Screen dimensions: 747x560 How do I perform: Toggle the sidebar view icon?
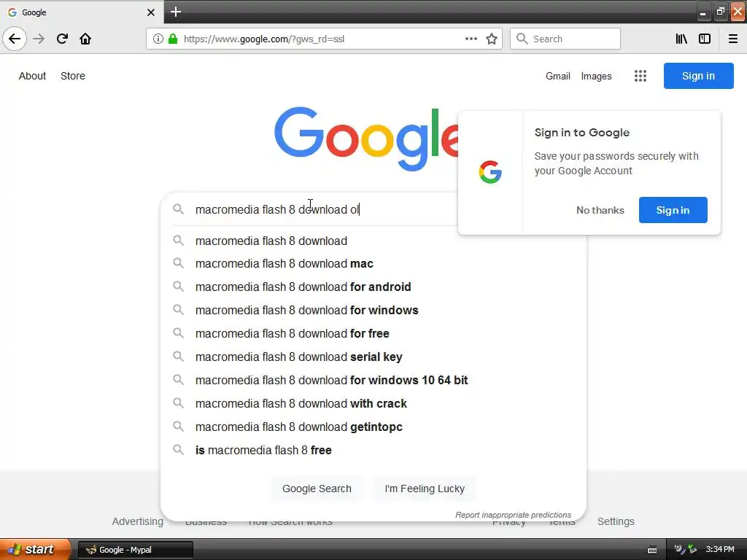705,39
